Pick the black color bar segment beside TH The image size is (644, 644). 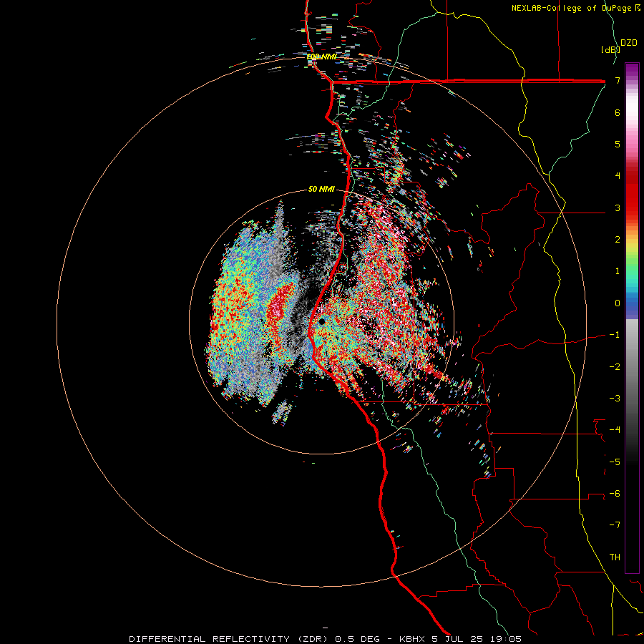tap(632, 557)
